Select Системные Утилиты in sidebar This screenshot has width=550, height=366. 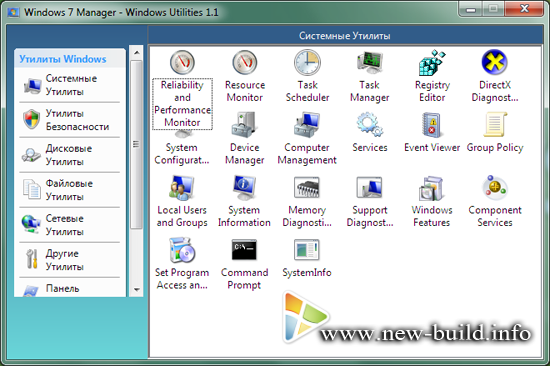tap(69, 85)
